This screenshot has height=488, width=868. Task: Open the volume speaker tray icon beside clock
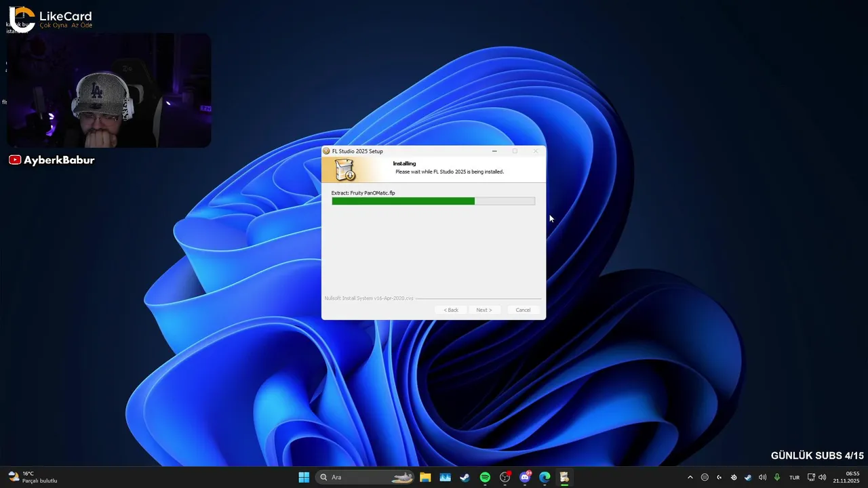point(823,477)
